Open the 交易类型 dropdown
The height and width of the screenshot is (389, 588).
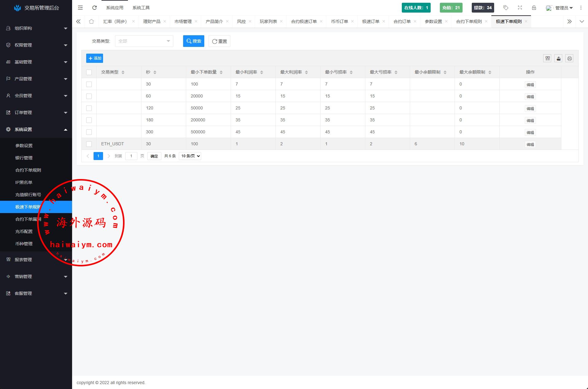coord(144,41)
